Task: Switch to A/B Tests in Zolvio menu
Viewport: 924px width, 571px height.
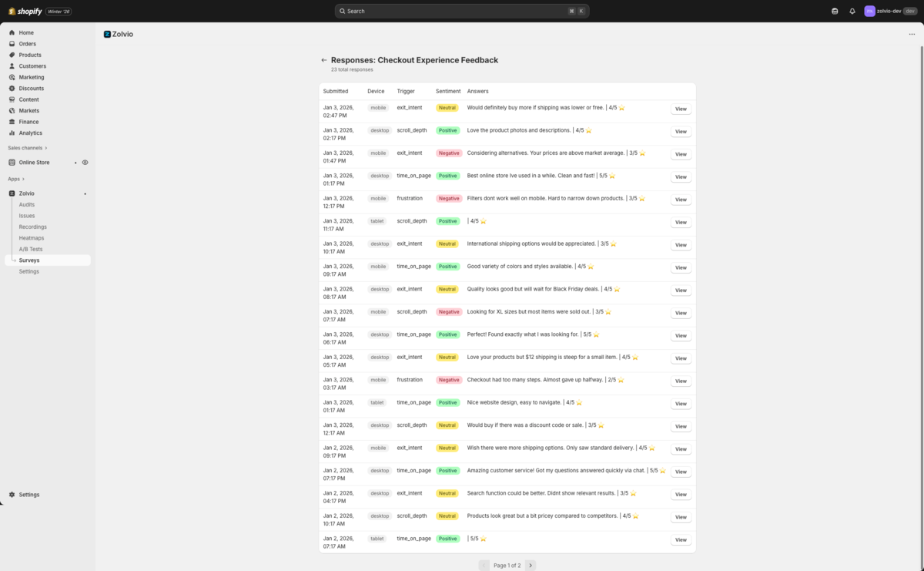Action: 32,249
